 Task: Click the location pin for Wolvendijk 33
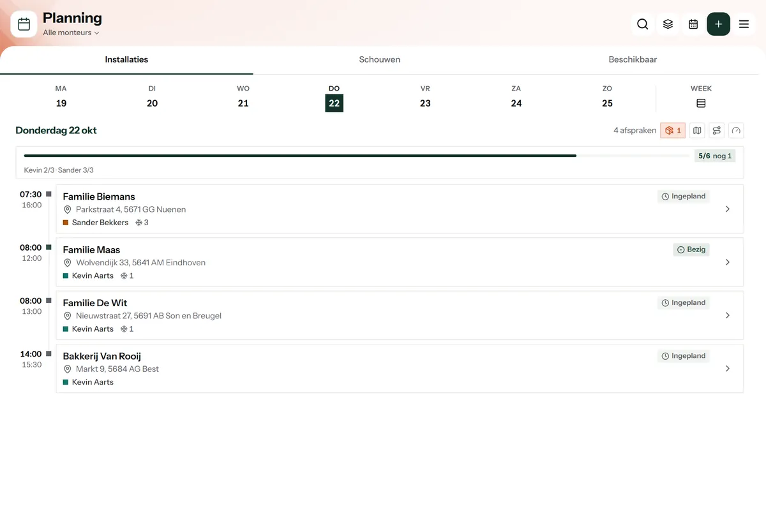[x=68, y=263]
